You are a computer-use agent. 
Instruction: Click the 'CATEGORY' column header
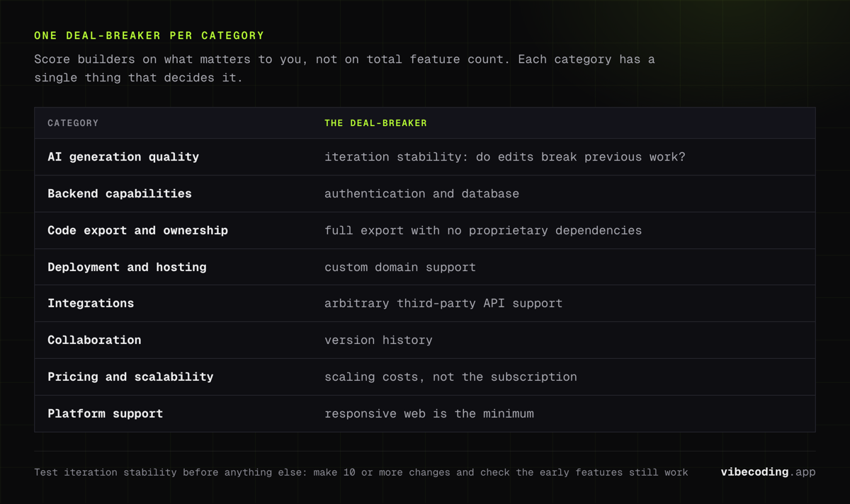[x=73, y=123]
